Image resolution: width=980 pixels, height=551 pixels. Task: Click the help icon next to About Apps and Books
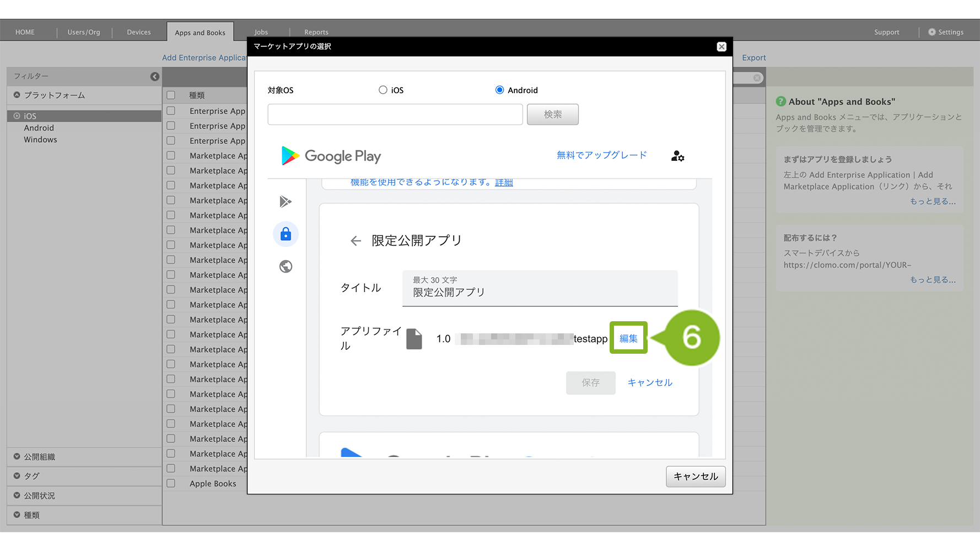coord(780,101)
